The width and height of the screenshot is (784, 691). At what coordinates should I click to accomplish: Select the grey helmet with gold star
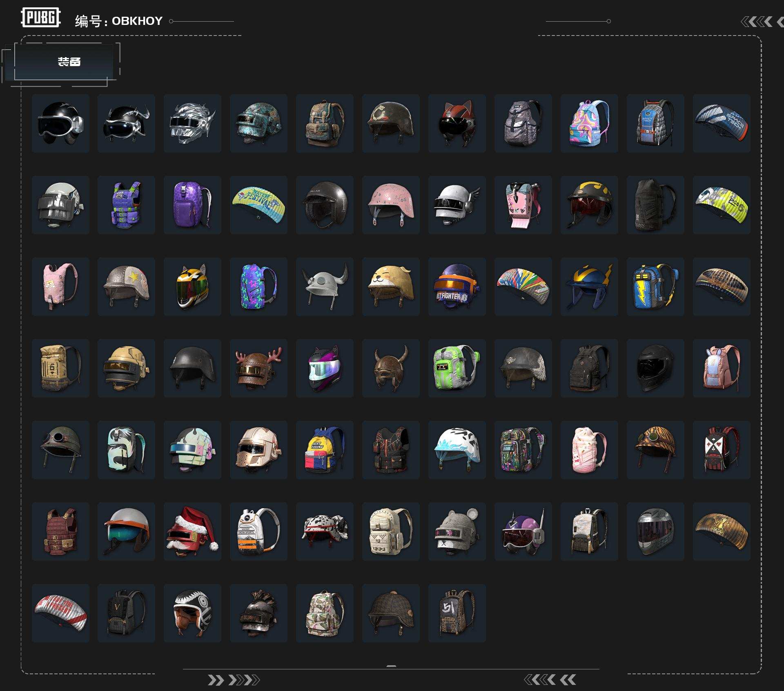126,287
